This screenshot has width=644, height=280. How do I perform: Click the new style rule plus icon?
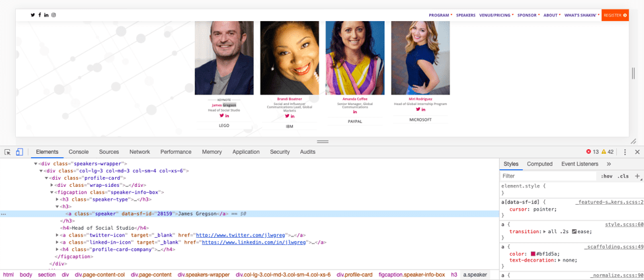click(637, 176)
